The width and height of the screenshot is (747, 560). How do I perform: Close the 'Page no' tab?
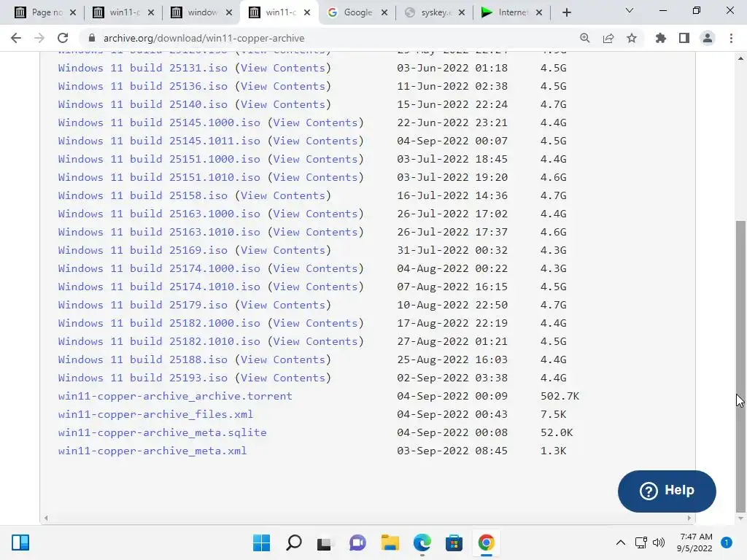click(x=73, y=13)
